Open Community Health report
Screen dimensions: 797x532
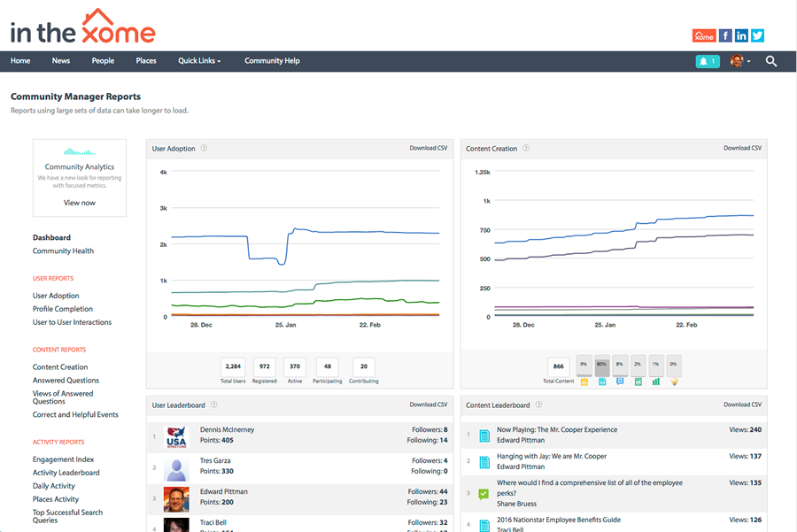coord(63,251)
